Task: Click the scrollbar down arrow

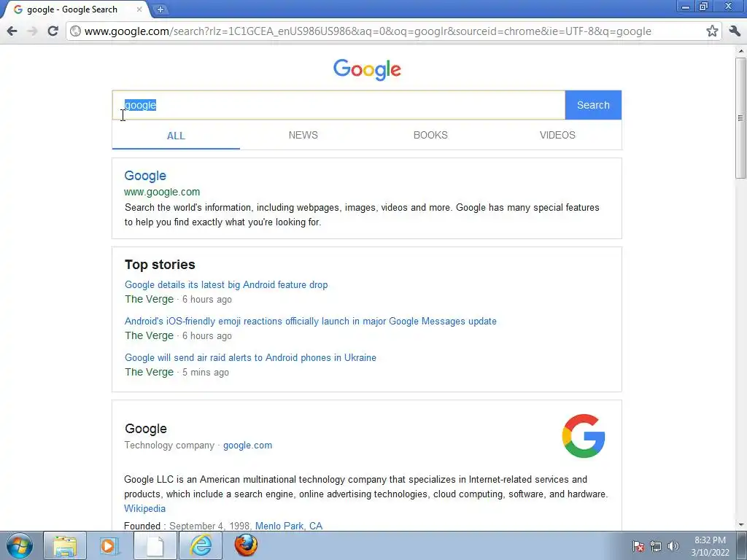Action: pyautogui.click(x=741, y=525)
